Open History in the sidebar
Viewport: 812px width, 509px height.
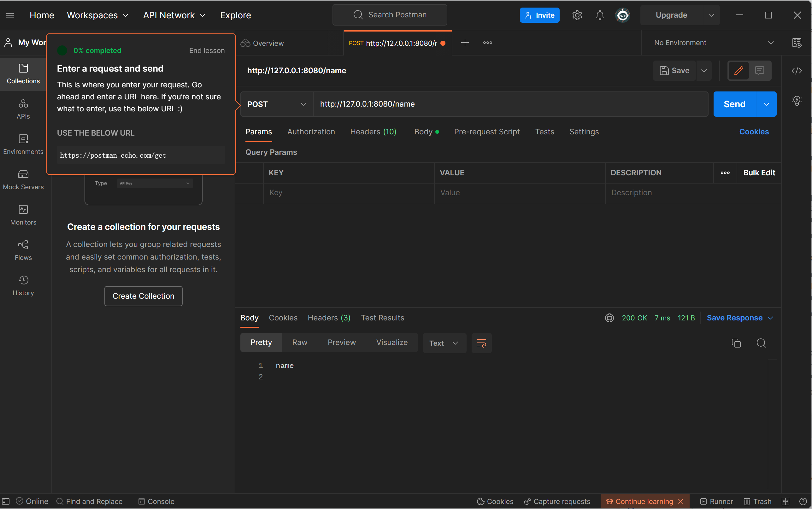coord(23,286)
